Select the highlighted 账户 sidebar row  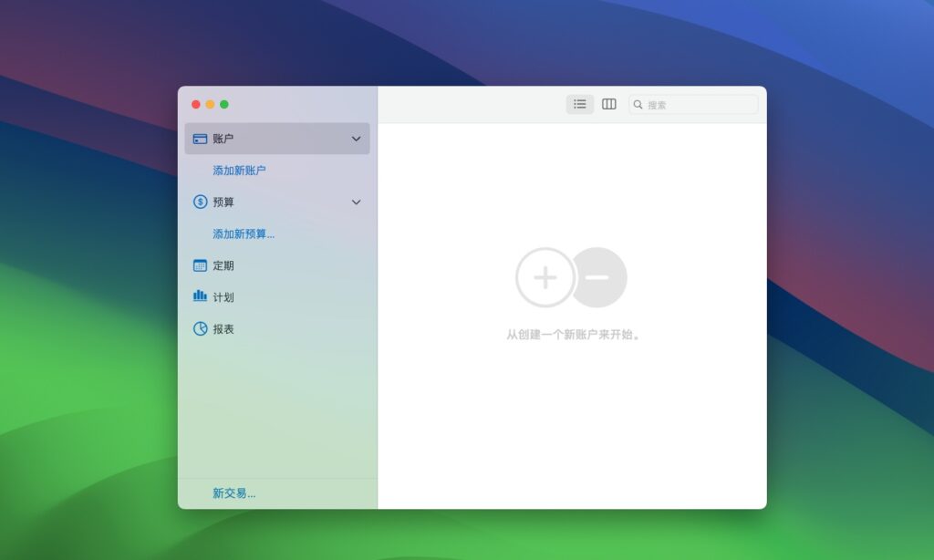pos(274,139)
